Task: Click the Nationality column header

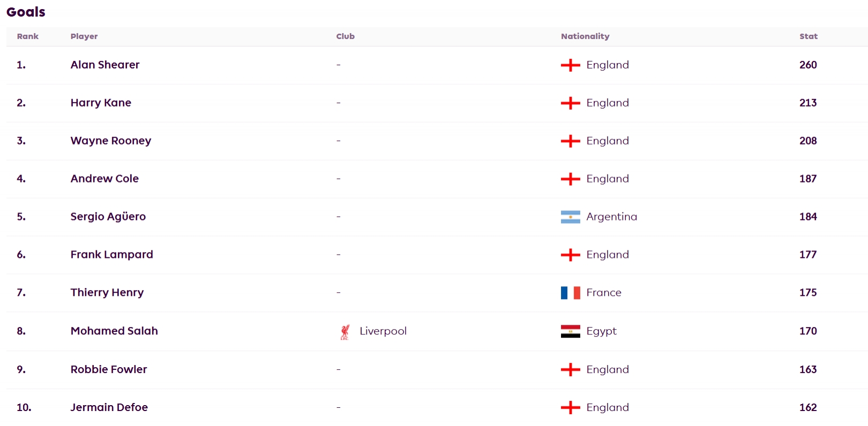Action: coord(585,36)
